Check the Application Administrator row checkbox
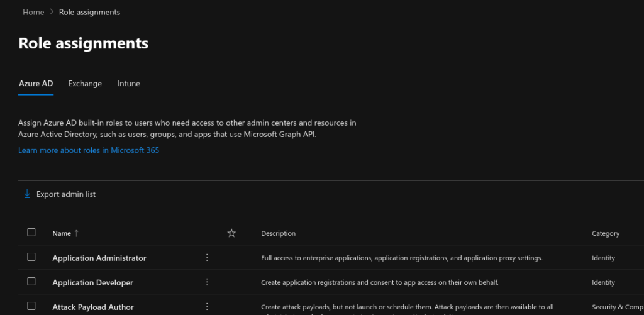The image size is (644, 315). tap(31, 257)
